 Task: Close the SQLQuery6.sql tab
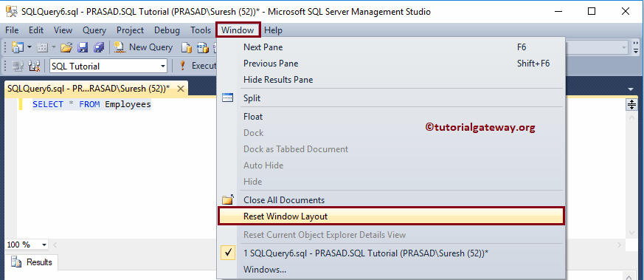tap(181, 89)
